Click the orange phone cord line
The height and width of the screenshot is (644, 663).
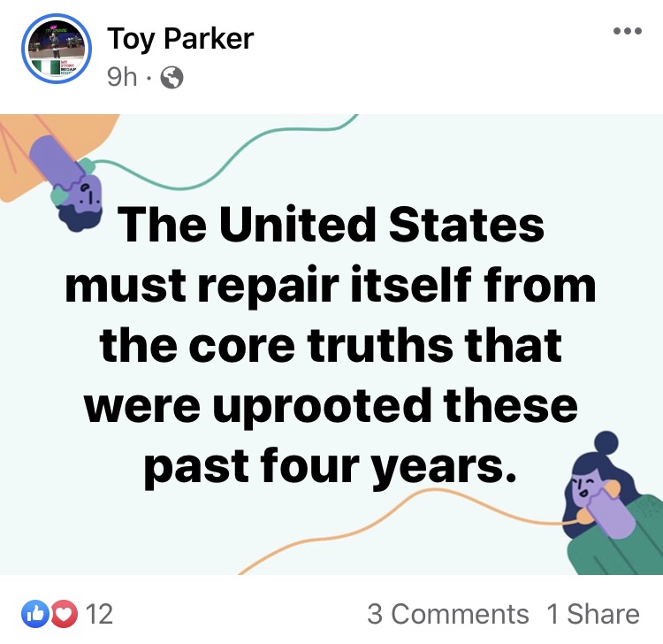point(401,529)
